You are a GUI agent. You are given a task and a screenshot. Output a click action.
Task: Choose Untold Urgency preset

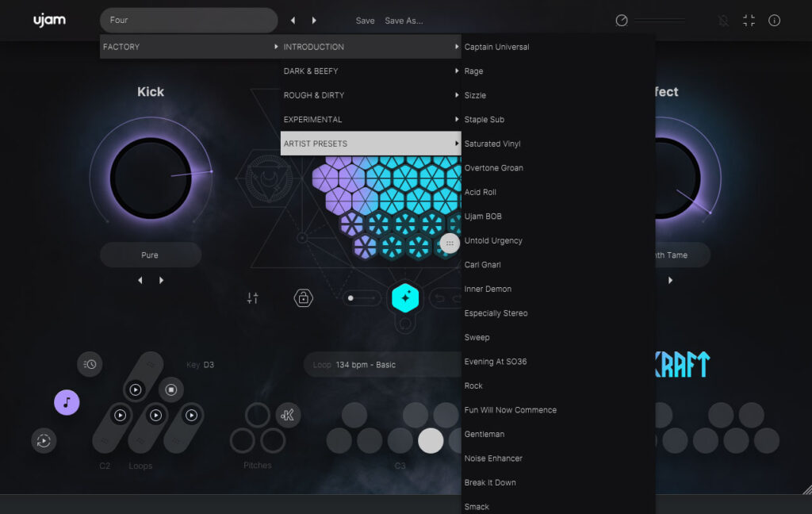pos(558,240)
